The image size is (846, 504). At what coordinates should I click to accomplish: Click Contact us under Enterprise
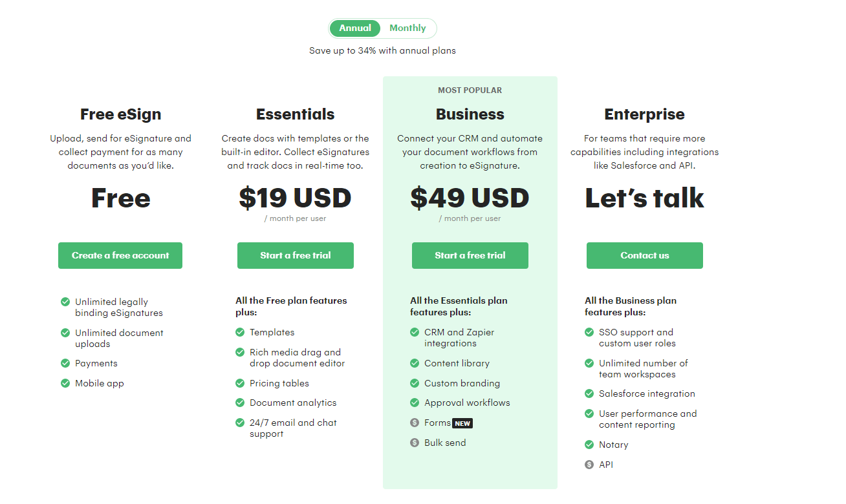[644, 255]
